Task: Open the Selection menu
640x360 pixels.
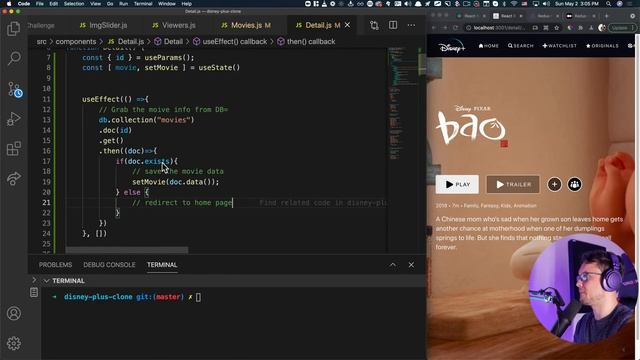Action: click(x=74, y=4)
